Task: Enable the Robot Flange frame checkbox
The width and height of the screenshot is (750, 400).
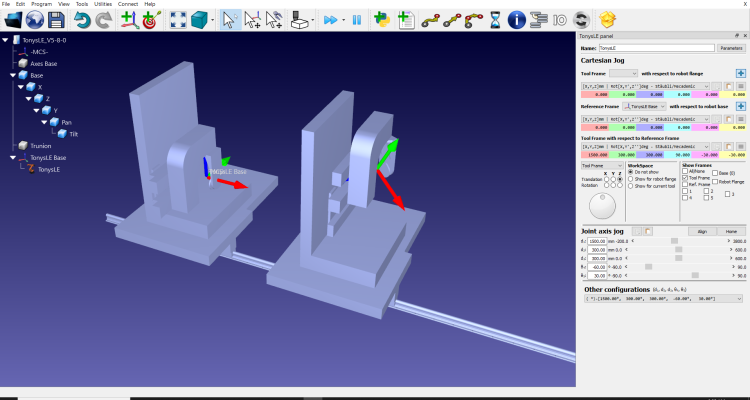Action: tap(715, 182)
